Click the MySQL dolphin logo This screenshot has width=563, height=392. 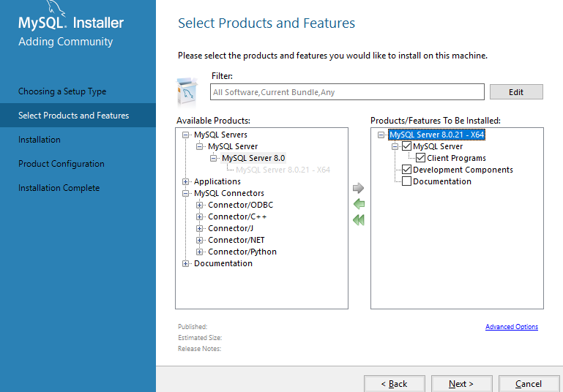point(56,8)
